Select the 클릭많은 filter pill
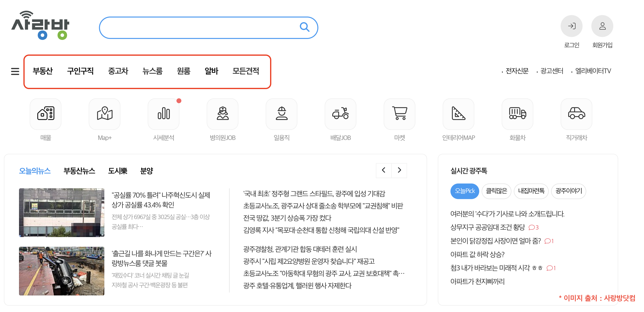 [496, 191]
